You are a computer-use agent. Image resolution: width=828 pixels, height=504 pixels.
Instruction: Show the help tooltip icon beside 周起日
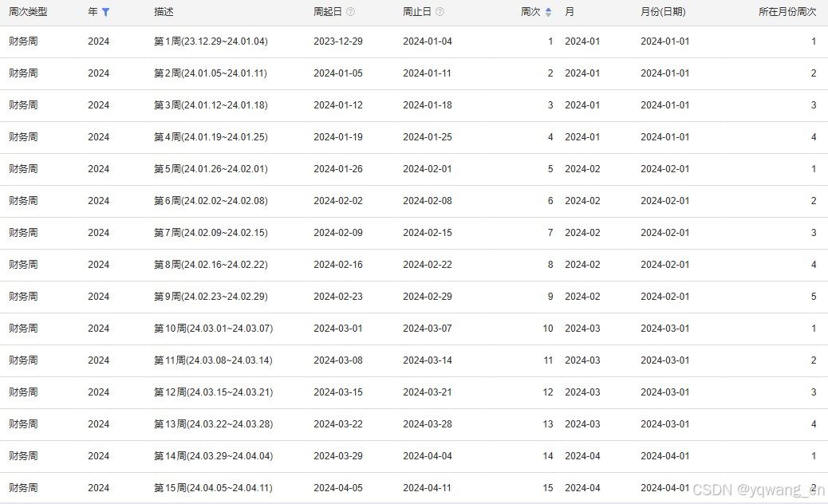click(350, 12)
